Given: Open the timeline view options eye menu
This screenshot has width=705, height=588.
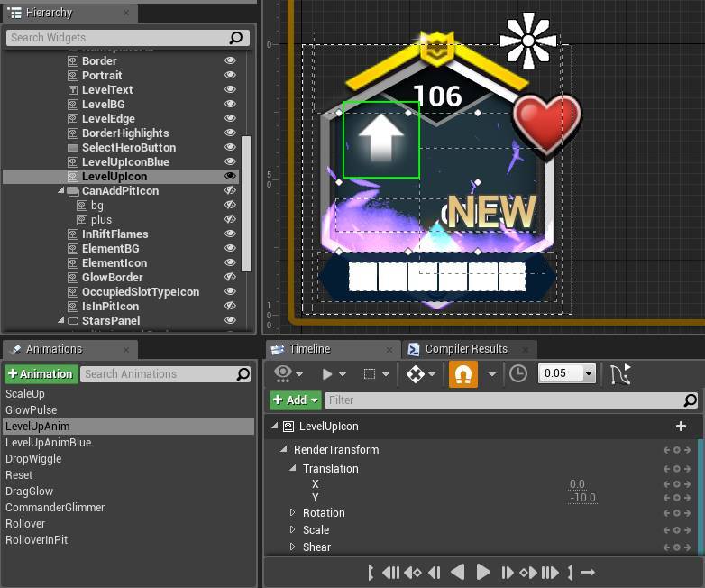Looking at the screenshot, I should click(288, 374).
